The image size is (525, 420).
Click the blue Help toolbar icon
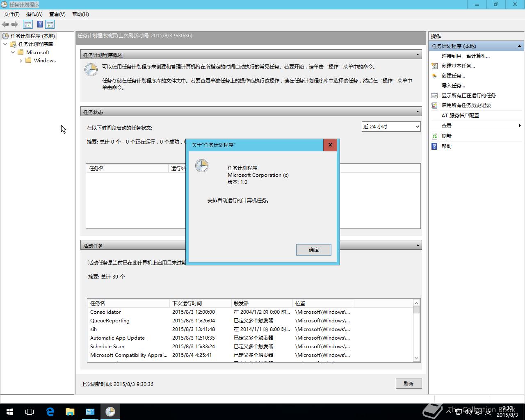pyautogui.click(x=40, y=25)
